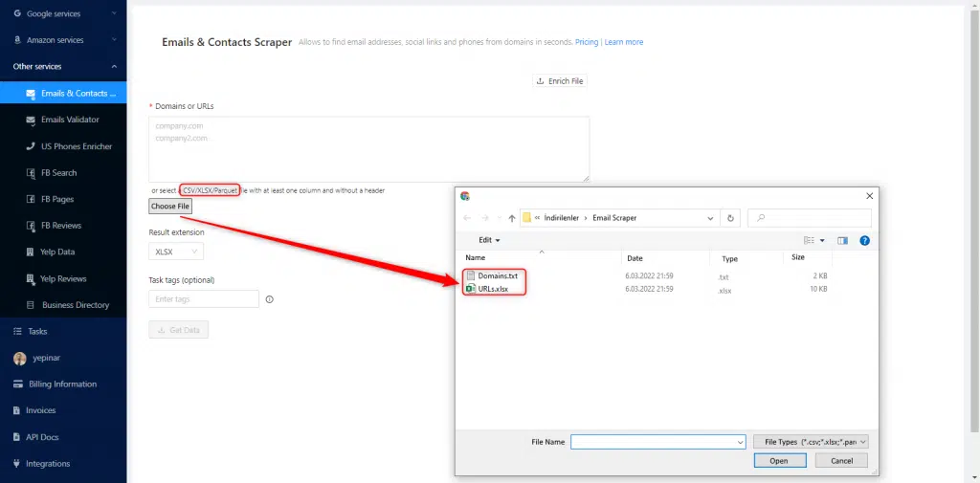This screenshot has height=483, width=980.
Task: Open Billing Information in sidebar
Action: 61,384
